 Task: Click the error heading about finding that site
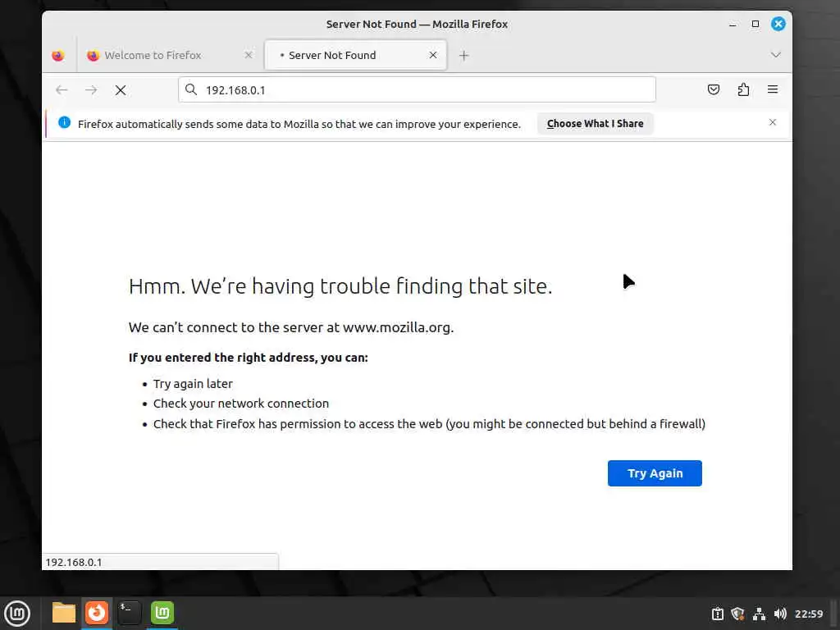[x=340, y=286]
